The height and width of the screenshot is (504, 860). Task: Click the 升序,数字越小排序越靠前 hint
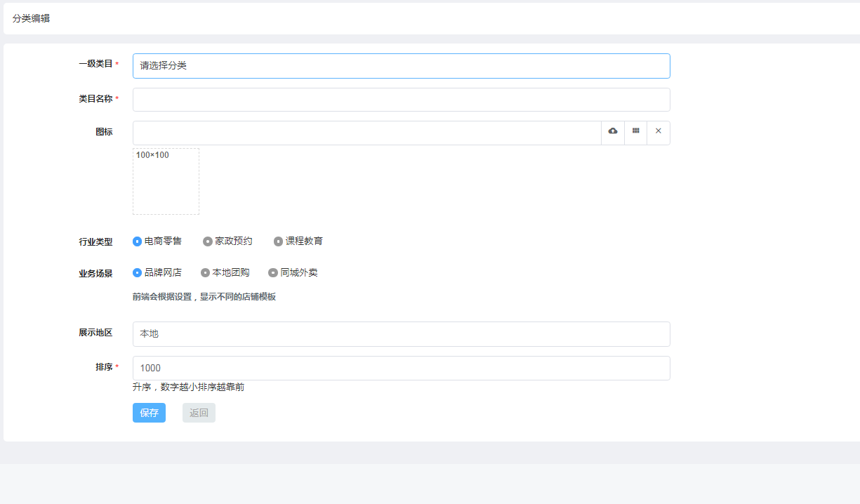click(x=188, y=387)
